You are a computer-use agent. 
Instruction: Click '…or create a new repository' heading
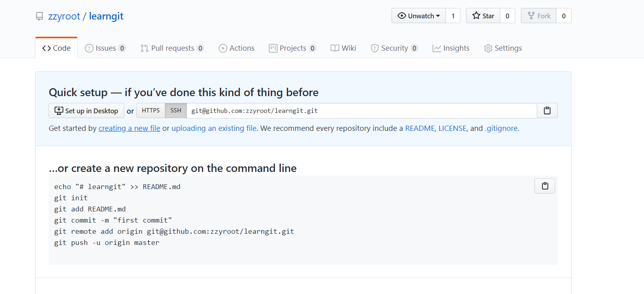pos(172,168)
